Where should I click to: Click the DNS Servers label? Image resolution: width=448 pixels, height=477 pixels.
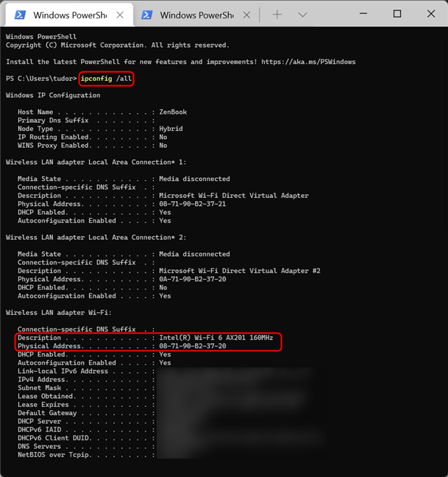pyautogui.click(x=39, y=446)
